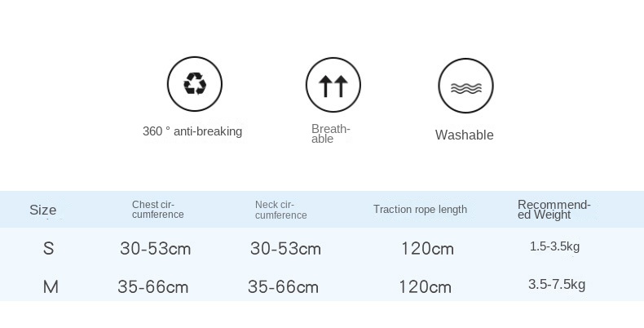Click the 3.5-7.5kg weight cell

click(x=557, y=285)
